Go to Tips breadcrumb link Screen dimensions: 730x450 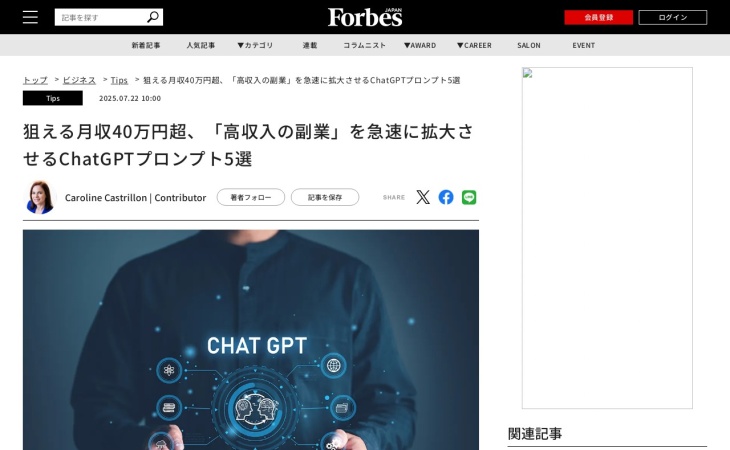[119, 80]
